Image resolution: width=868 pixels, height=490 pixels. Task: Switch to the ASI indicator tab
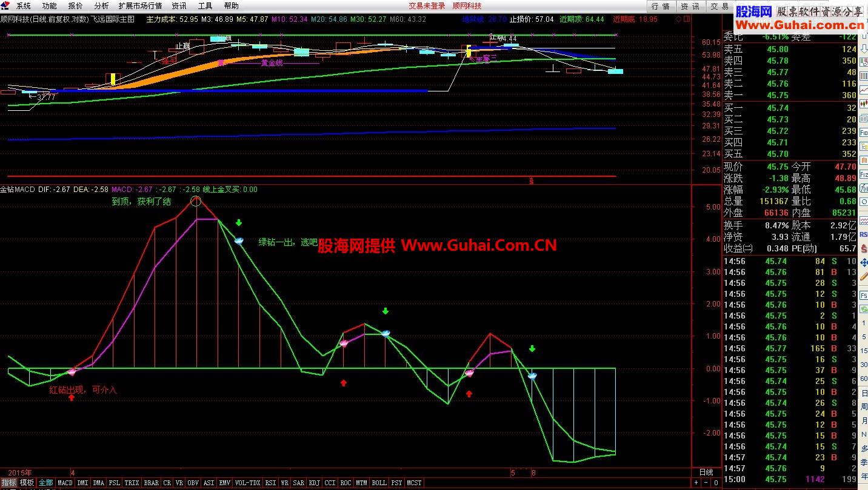click(x=209, y=483)
